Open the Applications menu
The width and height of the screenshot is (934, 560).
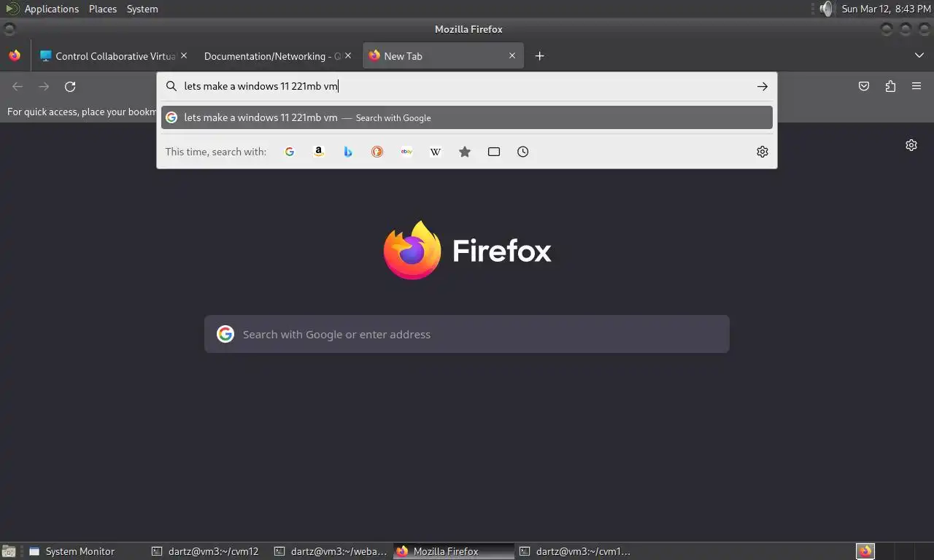pos(51,9)
